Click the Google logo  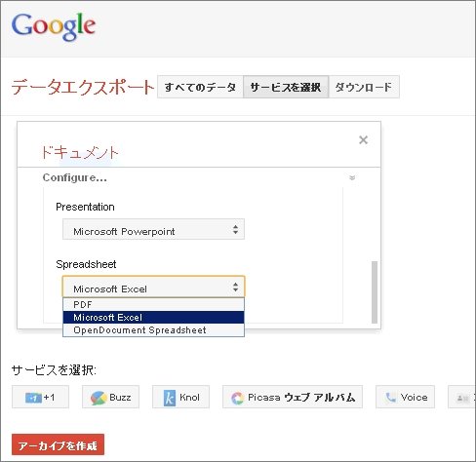[x=54, y=27]
